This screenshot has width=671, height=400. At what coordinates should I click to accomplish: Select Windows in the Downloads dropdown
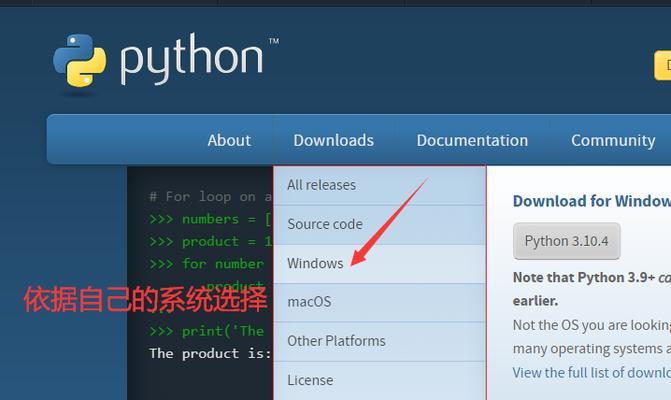380,264
